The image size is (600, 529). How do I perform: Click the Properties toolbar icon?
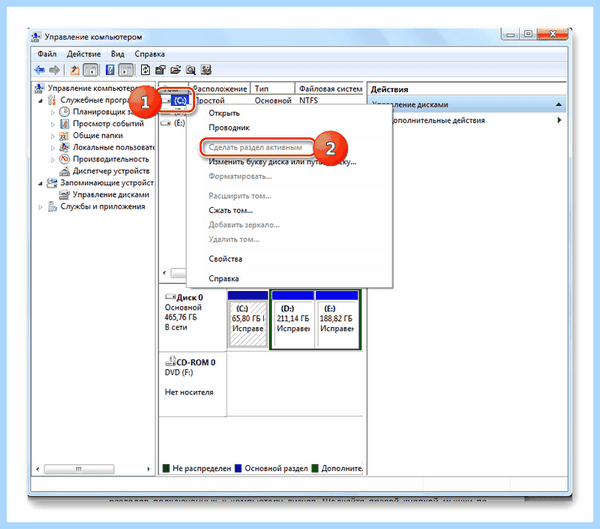tap(160, 70)
